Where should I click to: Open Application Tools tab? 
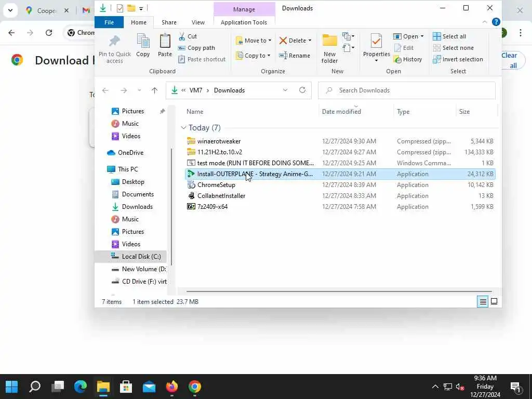click(244, 22)
